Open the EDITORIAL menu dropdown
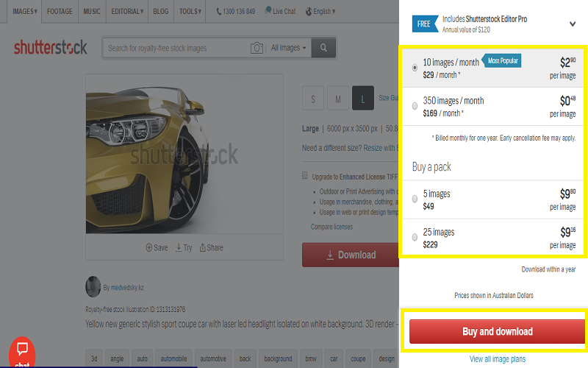Viewport: 588px width, 368px height. tap(127, 11)
